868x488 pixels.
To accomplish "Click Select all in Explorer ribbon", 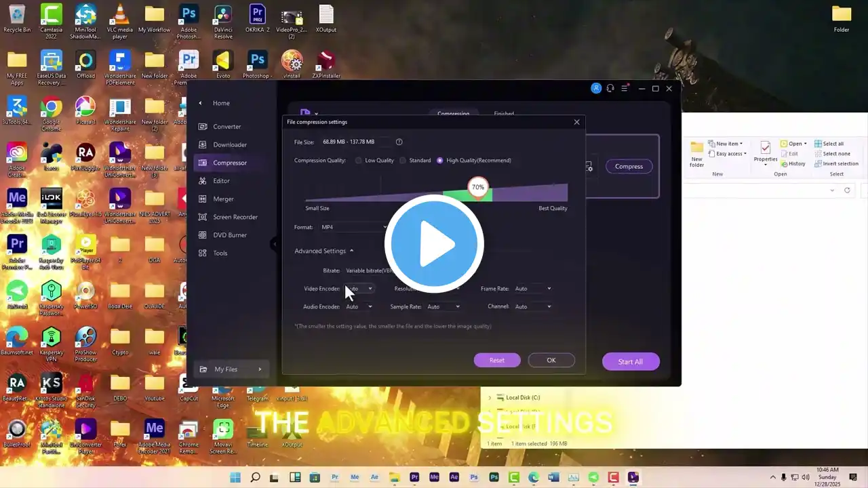I will [x=829, y=144].
